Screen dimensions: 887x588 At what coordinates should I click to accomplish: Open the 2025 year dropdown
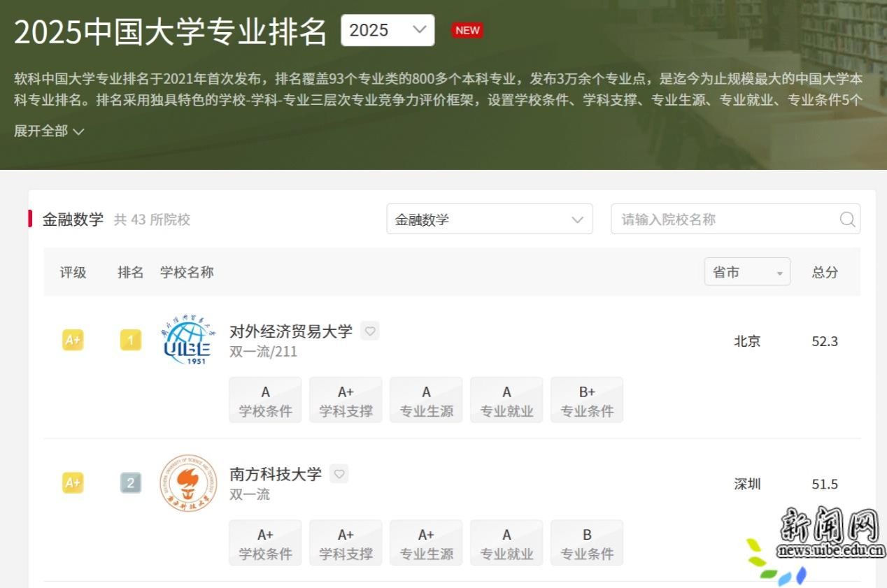pos(388,30)
